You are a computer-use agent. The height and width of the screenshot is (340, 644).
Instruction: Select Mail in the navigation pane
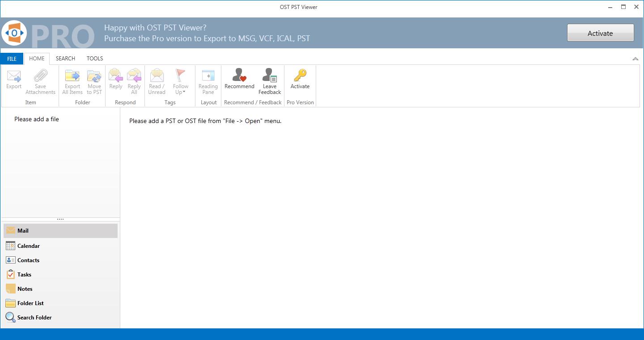click(61, 231)
